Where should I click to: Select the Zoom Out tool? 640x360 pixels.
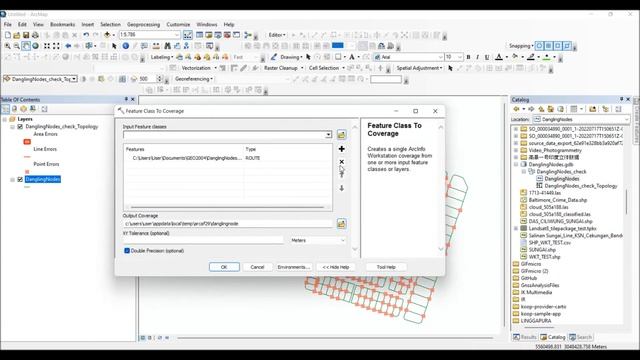point(17,46)
